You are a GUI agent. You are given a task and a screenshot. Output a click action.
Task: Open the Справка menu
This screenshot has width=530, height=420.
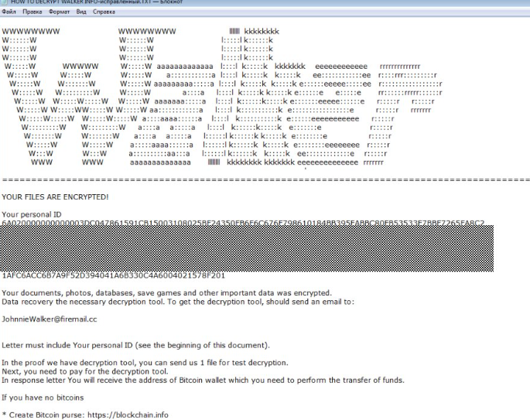tap(104, 12)
